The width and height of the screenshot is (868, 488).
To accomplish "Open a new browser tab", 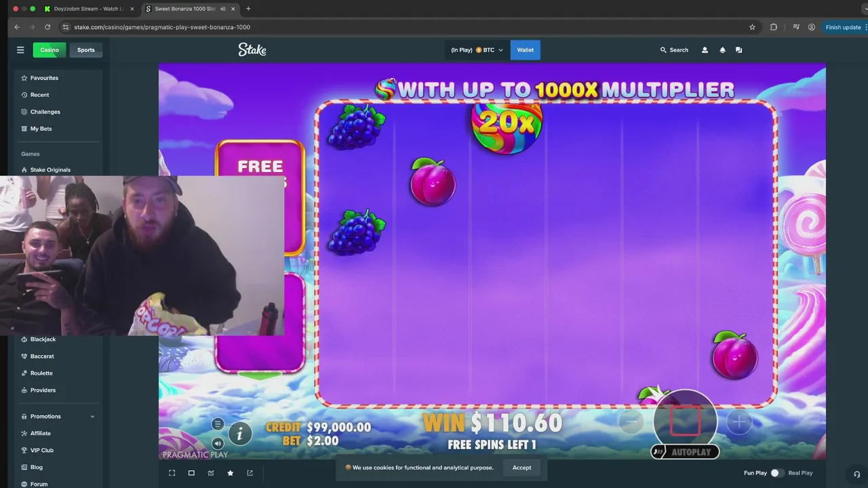I will coord(248,9).
